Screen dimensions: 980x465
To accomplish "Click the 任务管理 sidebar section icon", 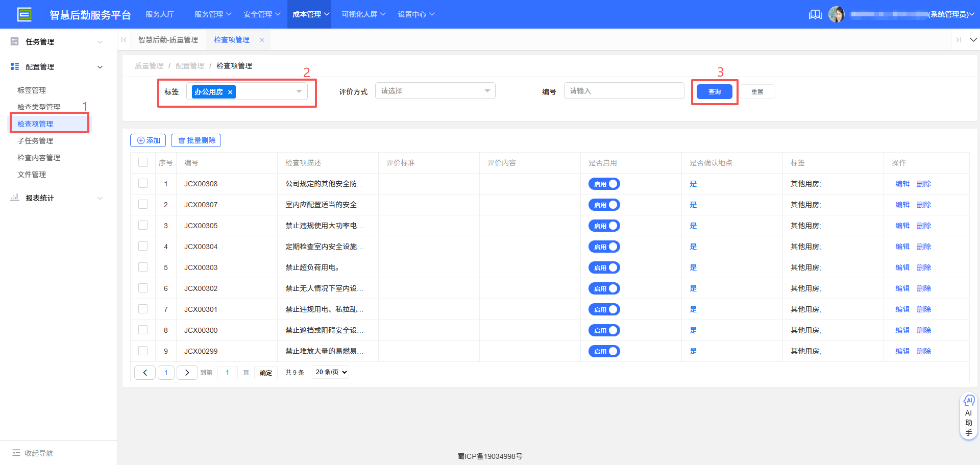I will (x=14, y=41).
